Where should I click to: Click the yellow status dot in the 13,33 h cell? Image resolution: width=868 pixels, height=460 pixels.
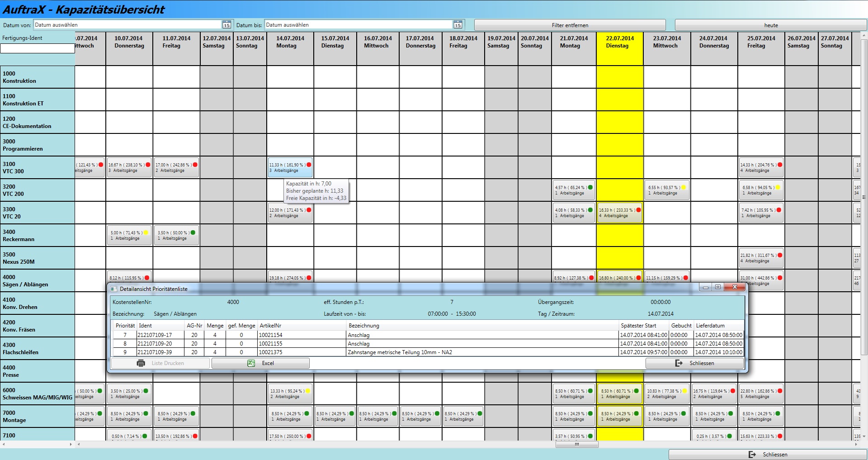click(308, 391)
